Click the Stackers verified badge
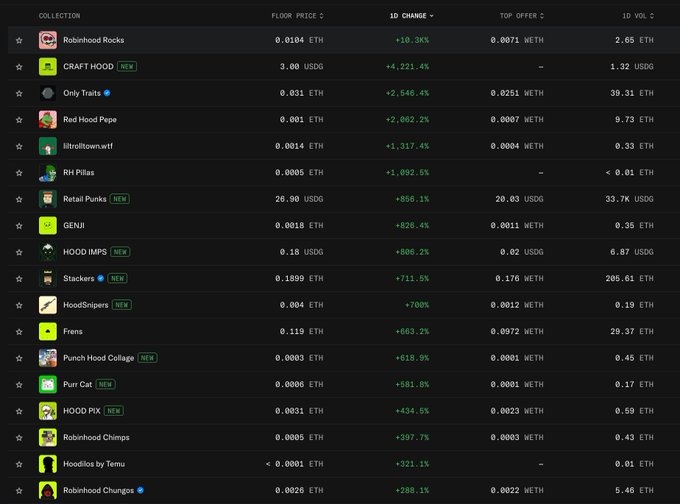Image resolution: width=680 pixels, height=504 pixels. click(x=101, y=278)
